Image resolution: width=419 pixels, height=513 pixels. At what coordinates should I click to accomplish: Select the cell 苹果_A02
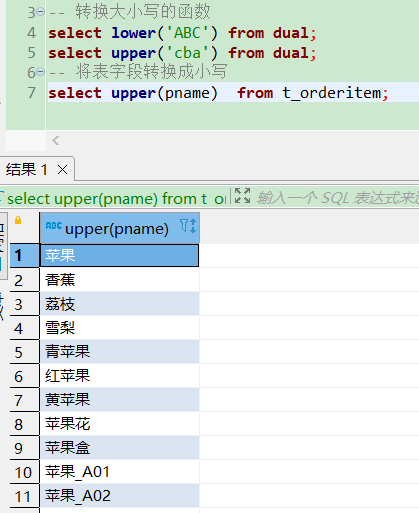119,496
